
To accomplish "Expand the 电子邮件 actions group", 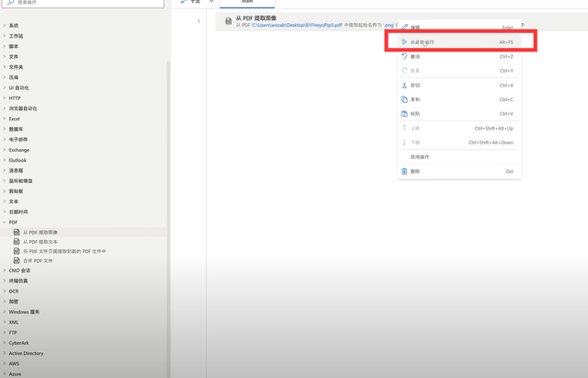I will pos(5,139).
